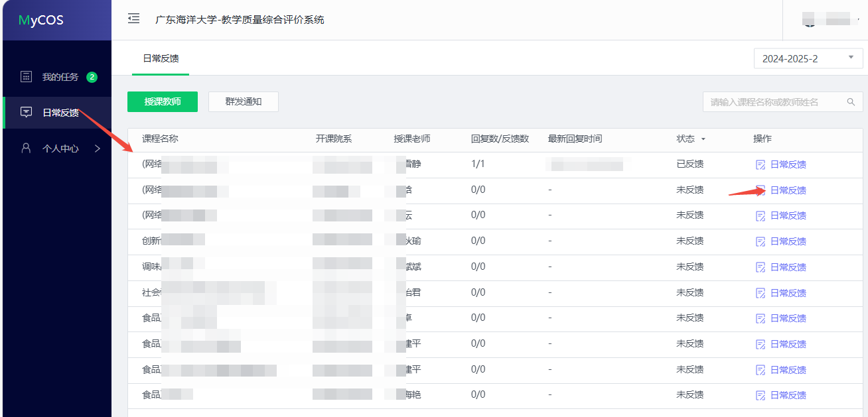Click the edit icon in first row
Viewport: 868px width, 417px height.
coord(760,164)
